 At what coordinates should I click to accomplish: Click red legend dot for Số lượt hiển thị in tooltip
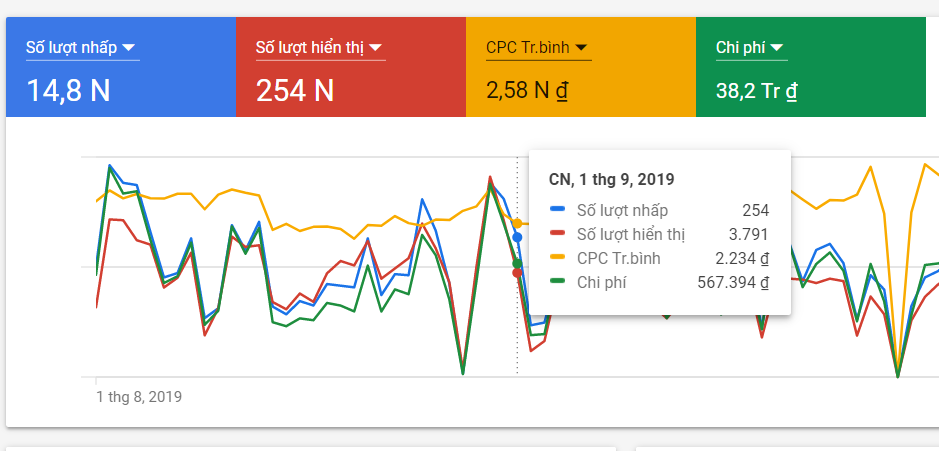tap(557, 234)
